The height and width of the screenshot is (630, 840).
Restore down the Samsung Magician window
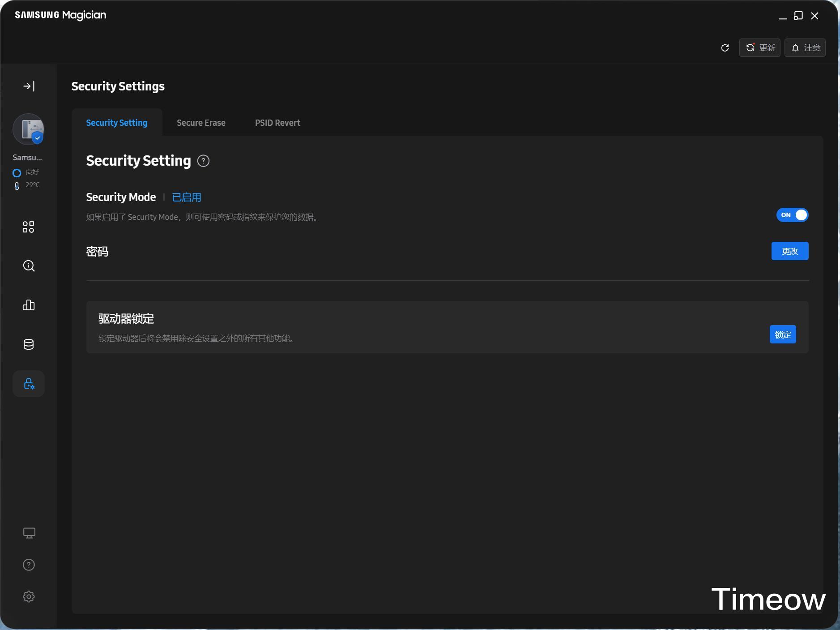click(x=798, y=16)
